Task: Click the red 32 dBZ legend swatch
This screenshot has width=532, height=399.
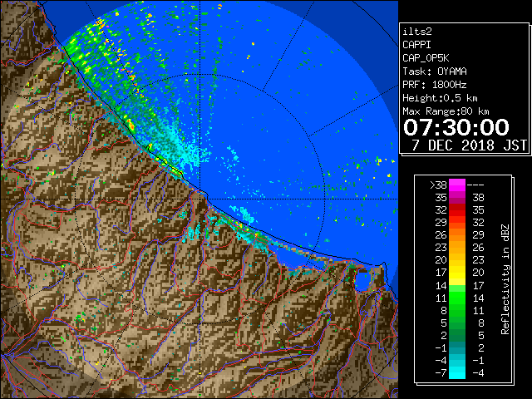Action: (457, 210)
